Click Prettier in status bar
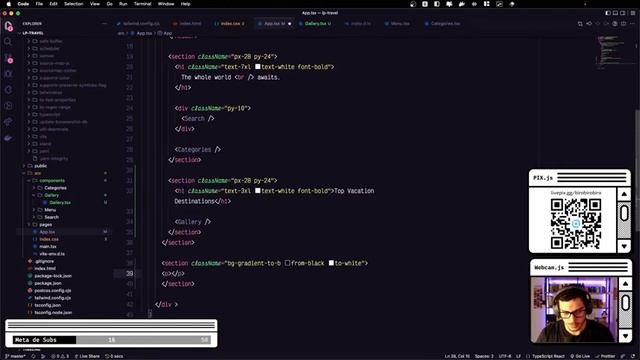The height and width of the screenshot is (360, 640). 605,356
